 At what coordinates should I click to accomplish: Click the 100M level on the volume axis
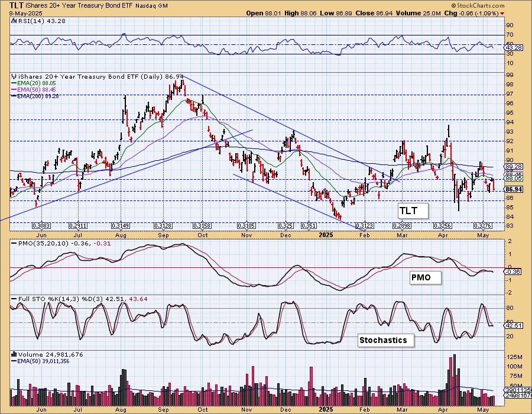514,367
